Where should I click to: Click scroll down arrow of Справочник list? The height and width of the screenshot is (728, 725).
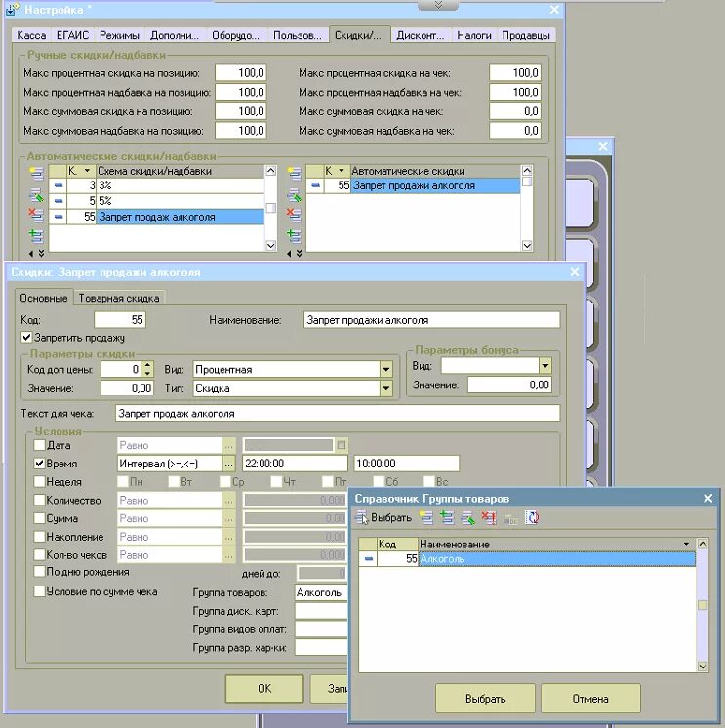703,667
